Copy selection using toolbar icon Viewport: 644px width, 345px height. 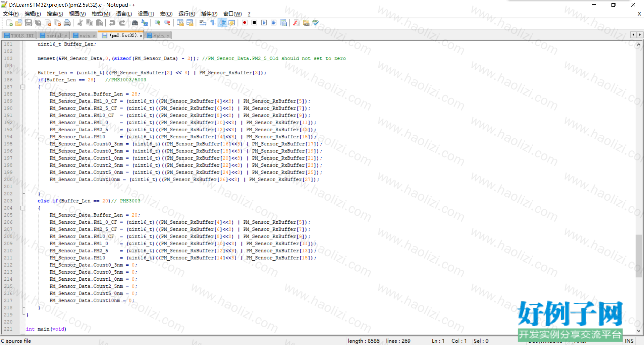90,23
